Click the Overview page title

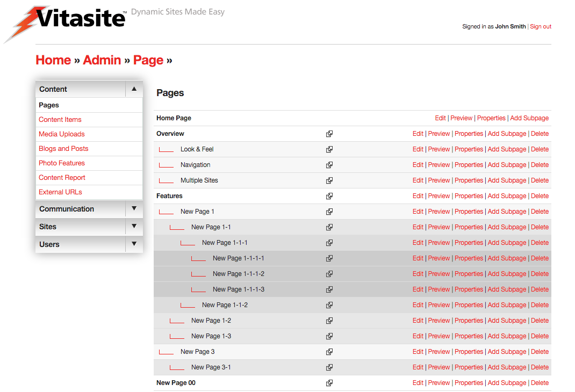pos(170,134)
